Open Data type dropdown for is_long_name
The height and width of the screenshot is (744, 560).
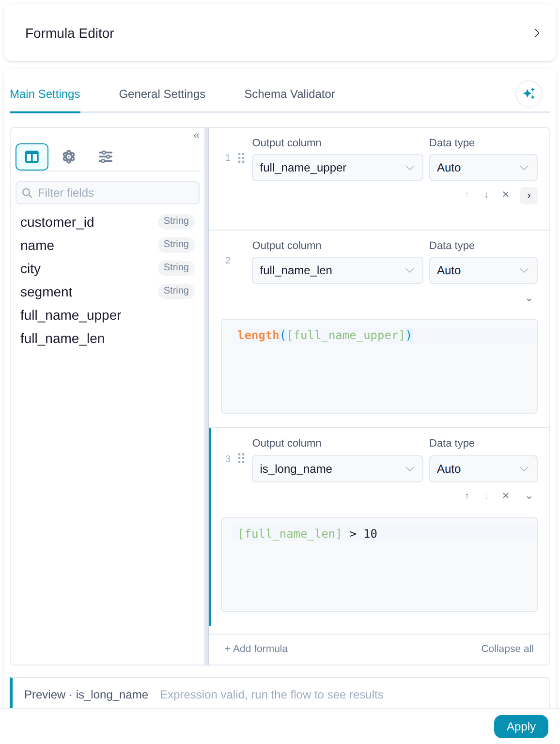click(x=483, y=469)
